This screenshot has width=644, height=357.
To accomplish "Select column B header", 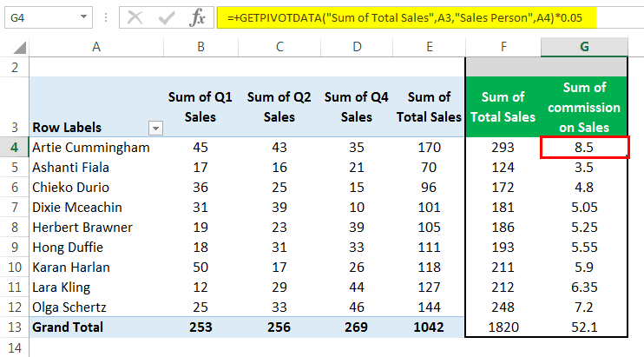I will pyautogui.click(x=200, y=47).
